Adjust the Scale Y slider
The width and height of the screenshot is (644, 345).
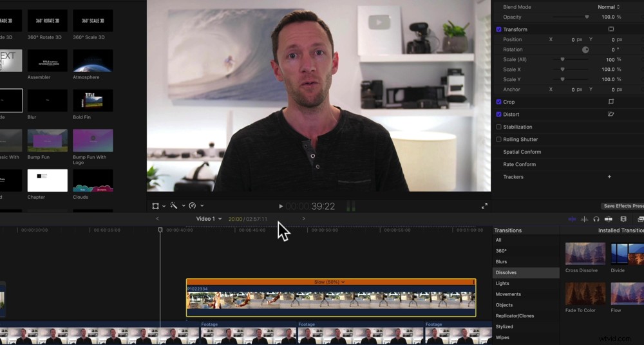click(x=571, y=79)
